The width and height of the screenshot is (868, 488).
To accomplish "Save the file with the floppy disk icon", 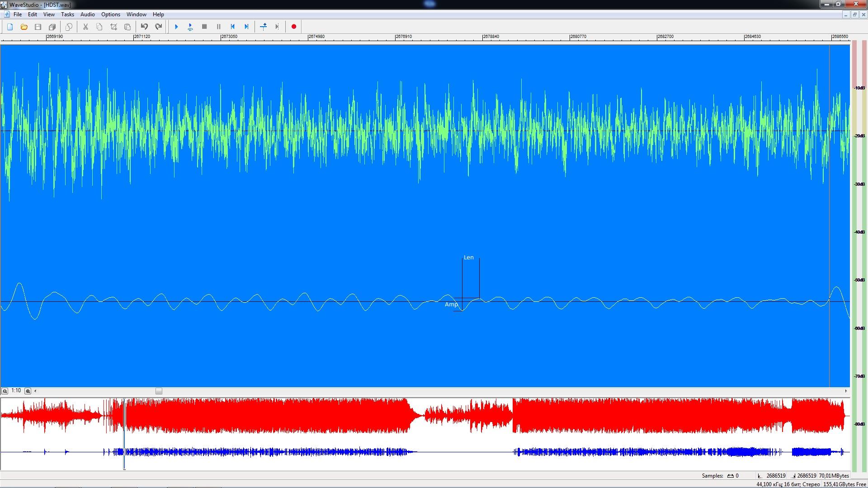I will click(x=38, y=27).
